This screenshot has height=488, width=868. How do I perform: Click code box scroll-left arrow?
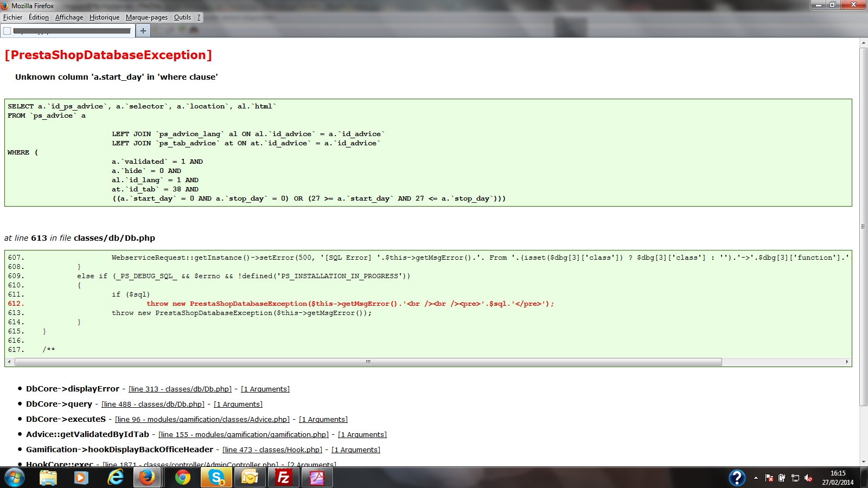(9, 362)
